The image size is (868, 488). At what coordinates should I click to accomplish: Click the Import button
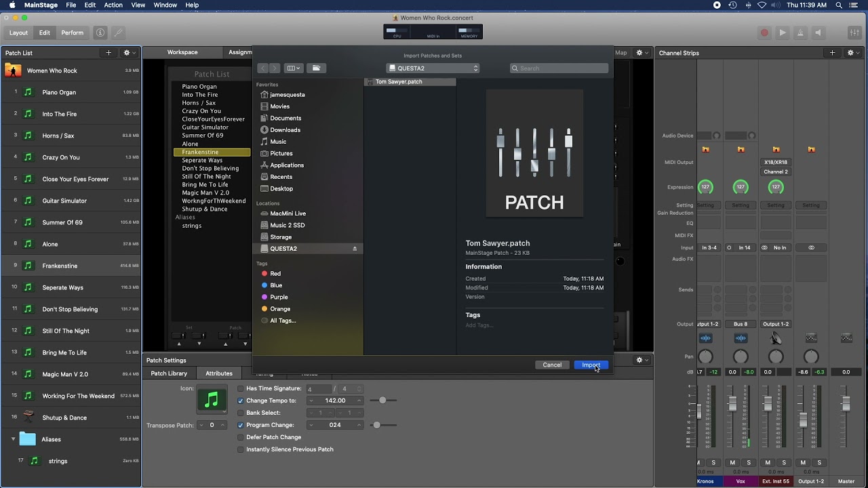click(x=591, y=365)
